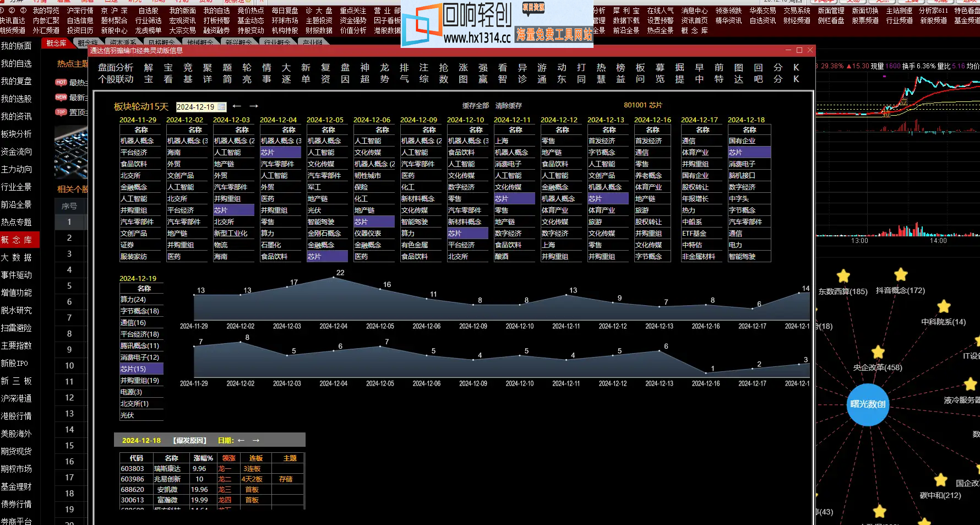980x525 pixels.
Task: Click 融资融券 in top toolbar
Action: point(217,30)
